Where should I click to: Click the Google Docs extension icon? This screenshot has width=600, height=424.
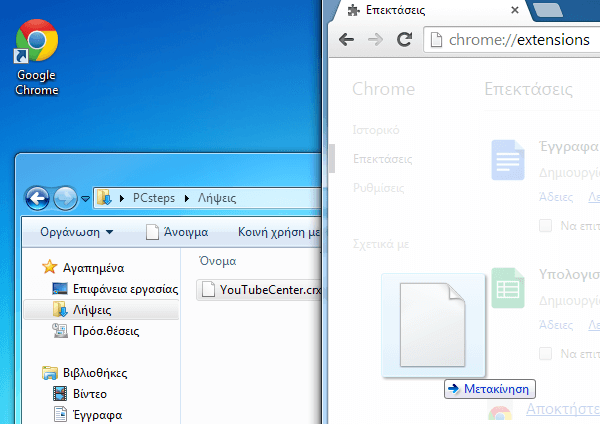508,160
